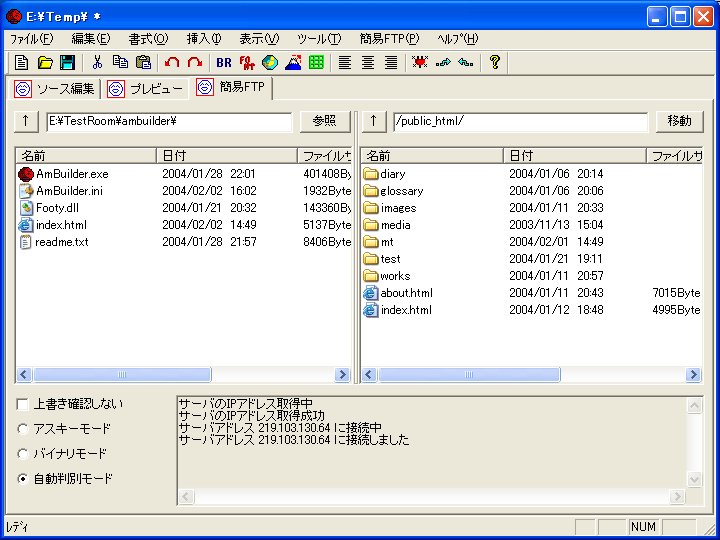Select diary folder in remote list
This screenshot has width=720, height=540.
pyautogui.click(x=385, y=174)
